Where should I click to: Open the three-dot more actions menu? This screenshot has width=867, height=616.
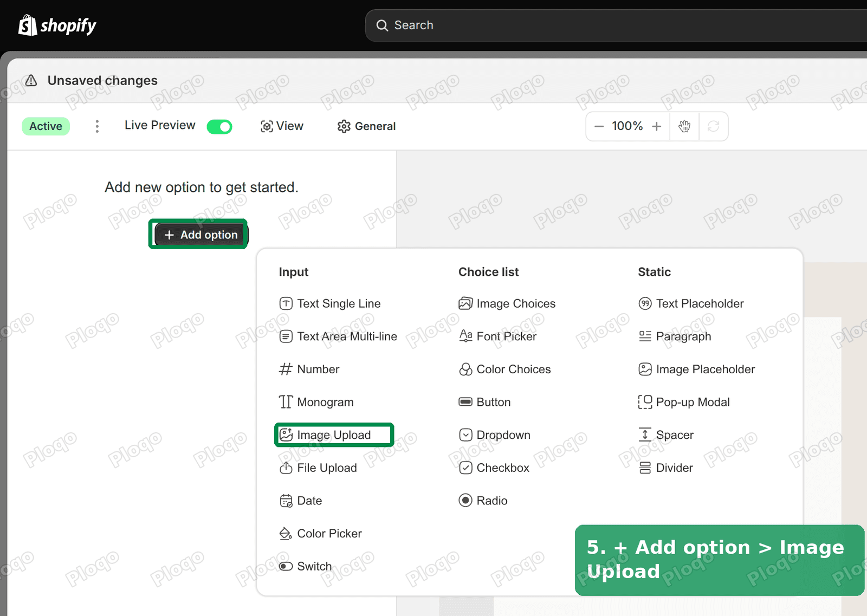pyautogui.click(x=97, y=126)
